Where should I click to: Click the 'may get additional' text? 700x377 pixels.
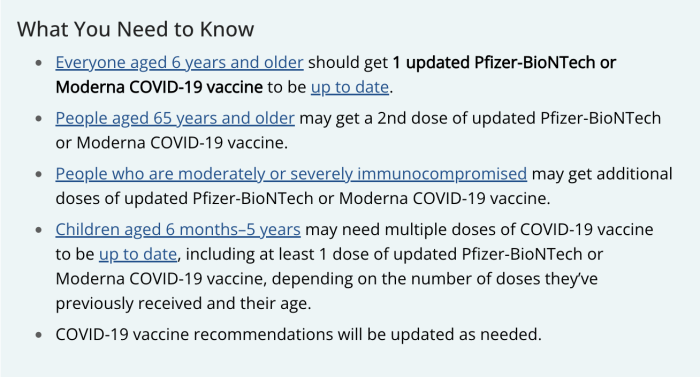pos(602,174)
